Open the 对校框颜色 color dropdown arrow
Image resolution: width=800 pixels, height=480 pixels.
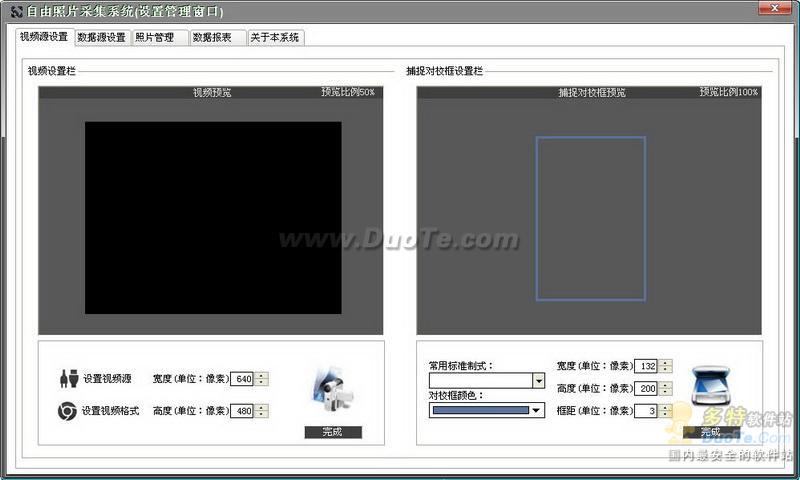coord(536,410)
